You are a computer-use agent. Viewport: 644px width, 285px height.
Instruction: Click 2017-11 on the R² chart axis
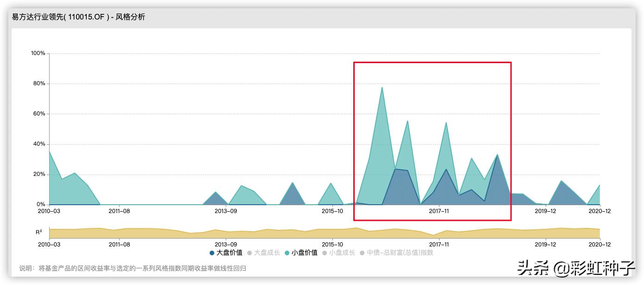(439, 244)
